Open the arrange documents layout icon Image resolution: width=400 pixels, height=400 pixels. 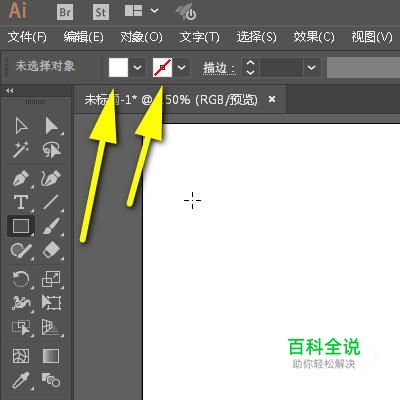coord(134,11)
